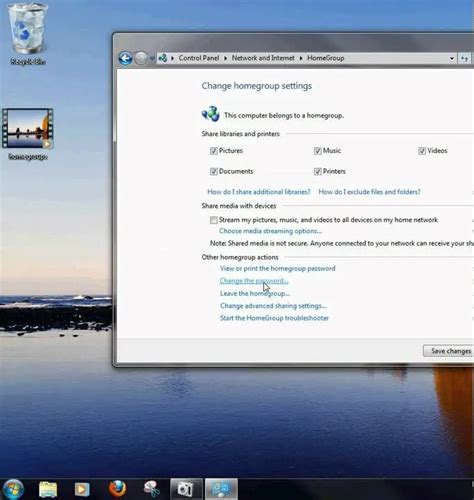
Task: Expand arrow after Network and Internet breadcrumb
Action: [x=301, y=58]
